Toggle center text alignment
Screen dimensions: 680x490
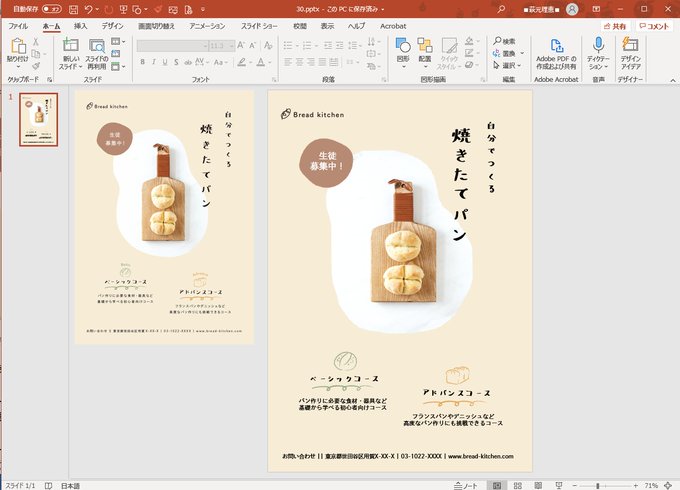point(299,62)
